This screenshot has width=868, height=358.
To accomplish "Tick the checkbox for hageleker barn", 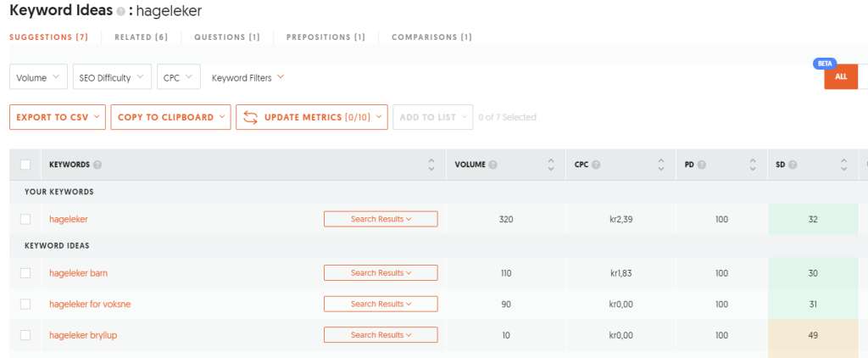I will (x=25, y=273).
